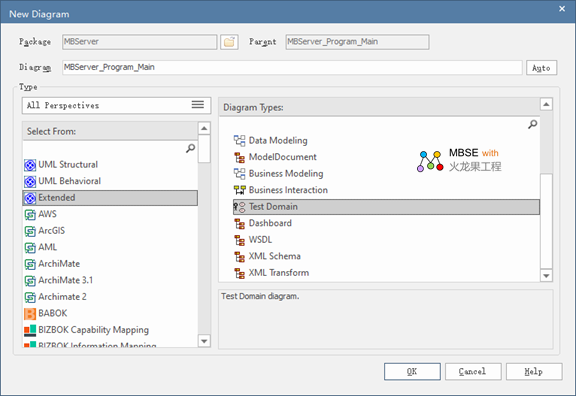
Task: Open the All Perspectives dropdown
Action: [x=116, y=105]
